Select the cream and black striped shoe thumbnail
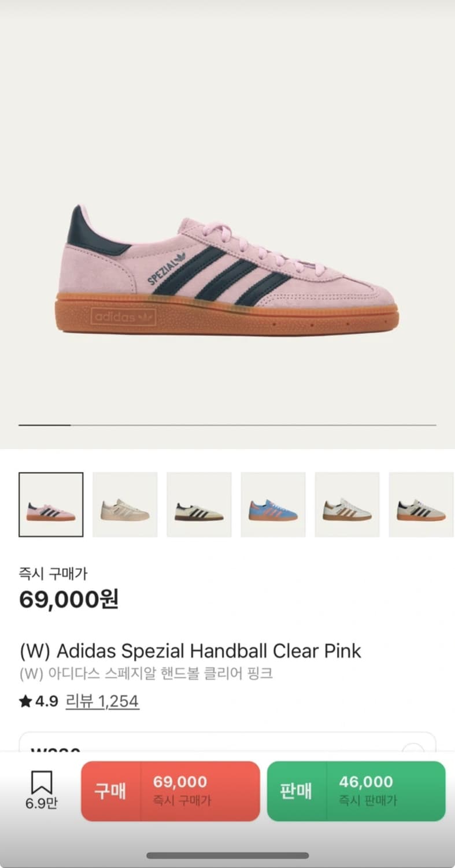This screenshot has width=455, height=868. [199, 505]
